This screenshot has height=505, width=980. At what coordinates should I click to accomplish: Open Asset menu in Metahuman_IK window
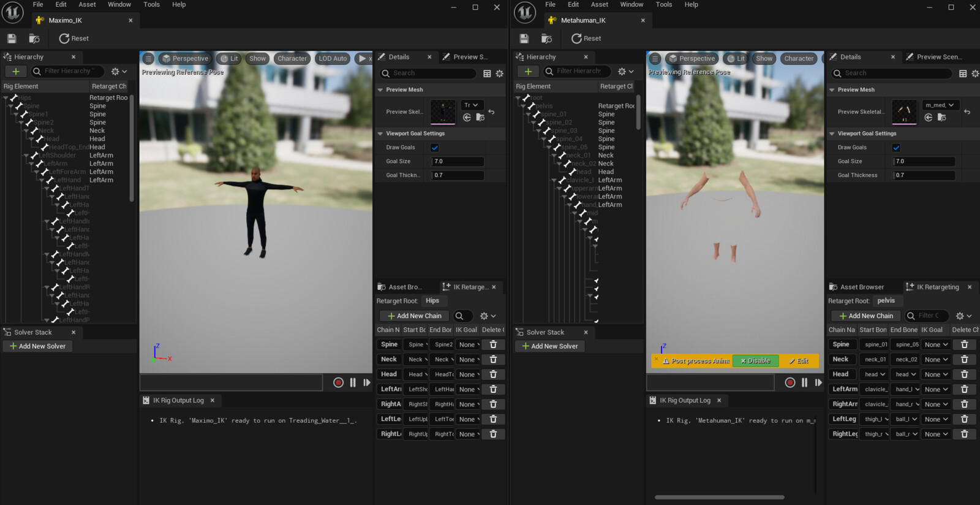tap(600, 4)
